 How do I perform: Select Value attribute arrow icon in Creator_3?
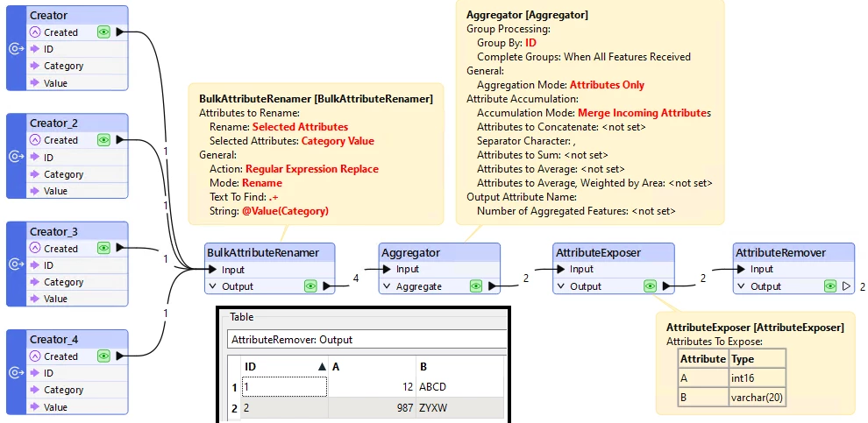(x=35, y=299)
